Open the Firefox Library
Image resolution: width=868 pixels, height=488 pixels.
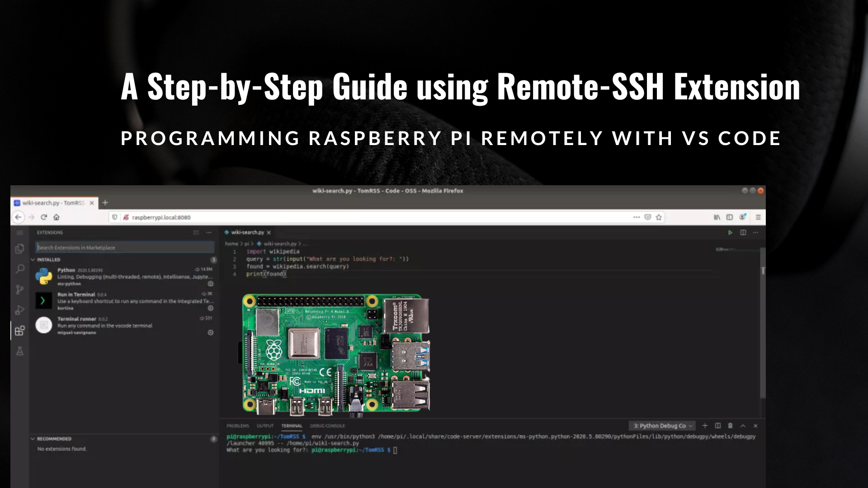click(x=717, y=217)
